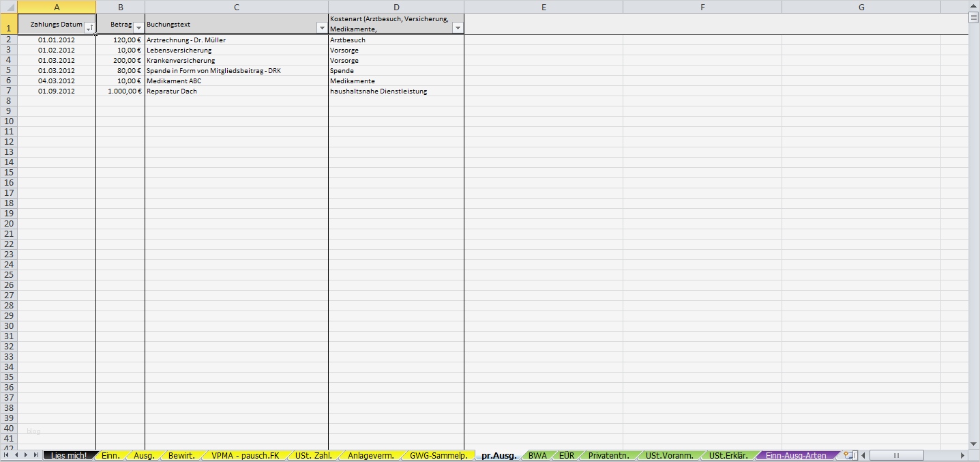This screenshot has width=980, height=462.
Task: Switch to the Einn. sheet tab
Action: 110,454
